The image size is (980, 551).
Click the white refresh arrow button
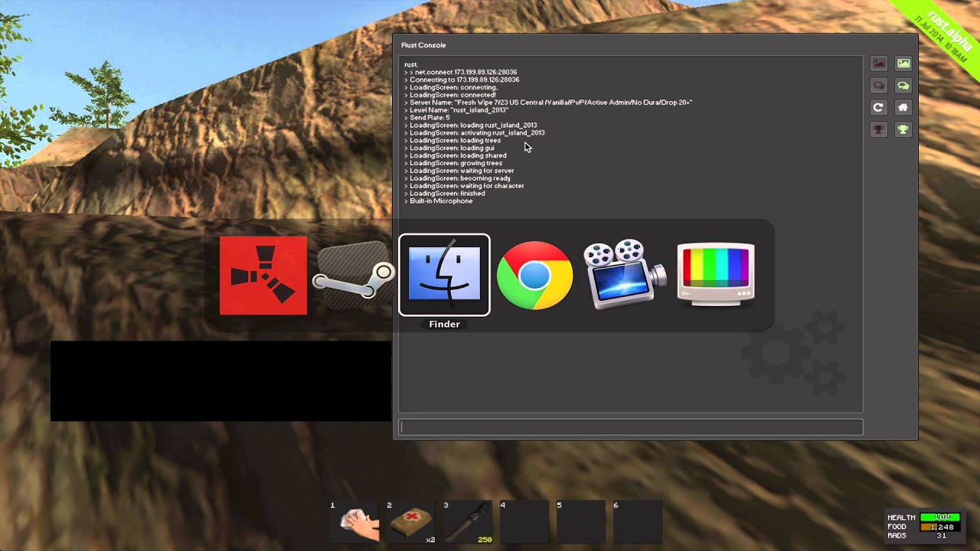(879, 108)
